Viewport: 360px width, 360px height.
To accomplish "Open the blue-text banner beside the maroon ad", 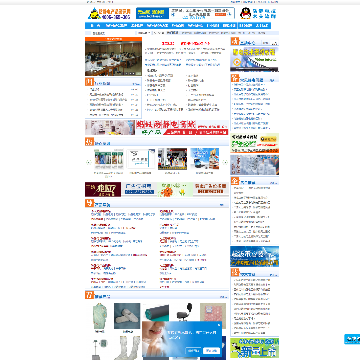I will tap(139, 189).
